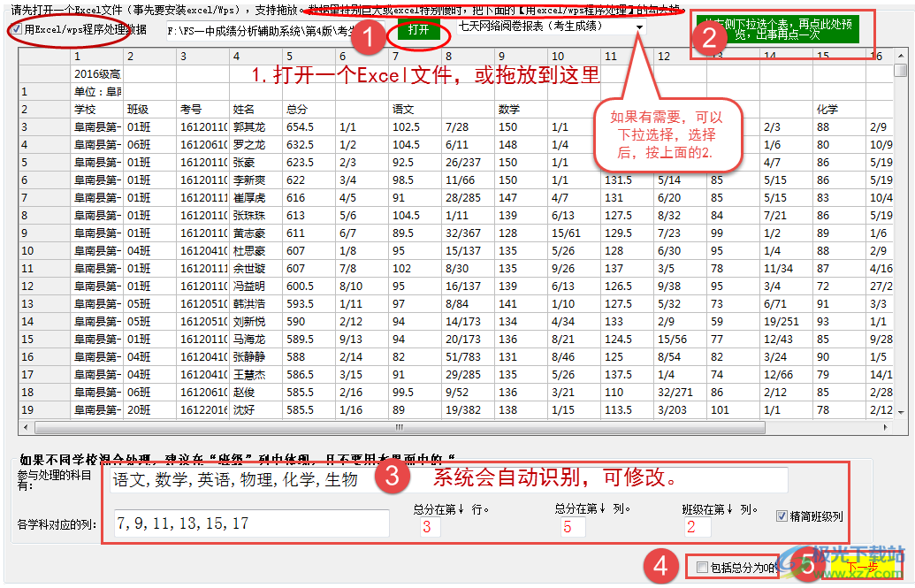Select the 学校 header cell
This screenshot has height=588, width=915.
pos(97,109)
